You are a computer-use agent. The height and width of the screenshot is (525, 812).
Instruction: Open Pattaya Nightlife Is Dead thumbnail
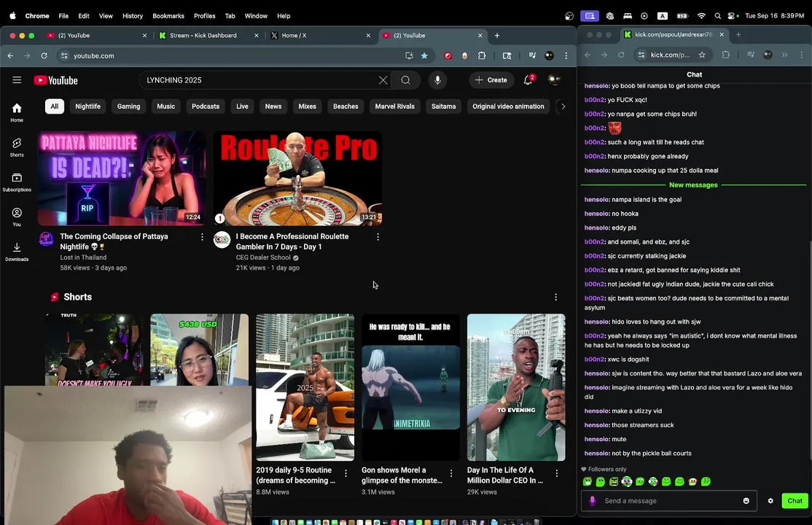click(x=122, y=179)
